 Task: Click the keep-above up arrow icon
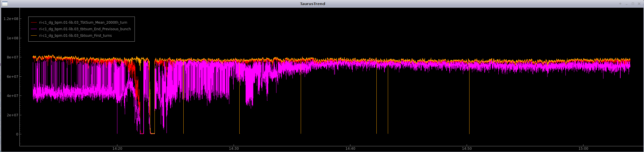tap(620, 4)
